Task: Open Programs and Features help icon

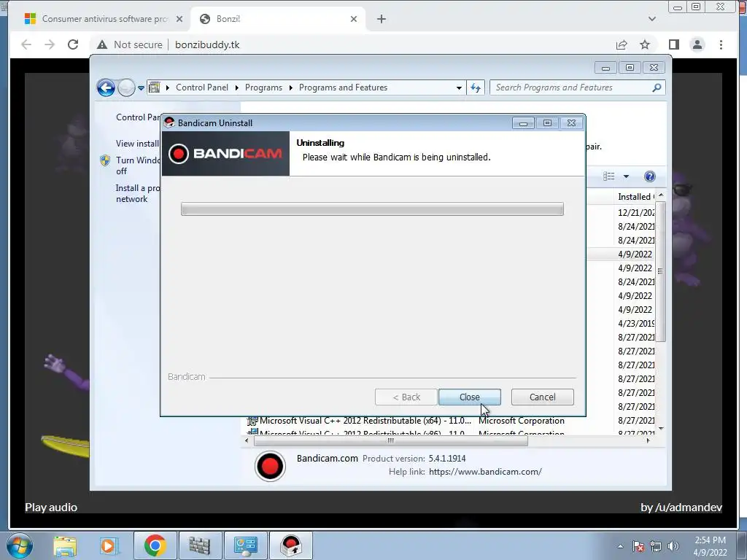Action: tap(649, 176)
